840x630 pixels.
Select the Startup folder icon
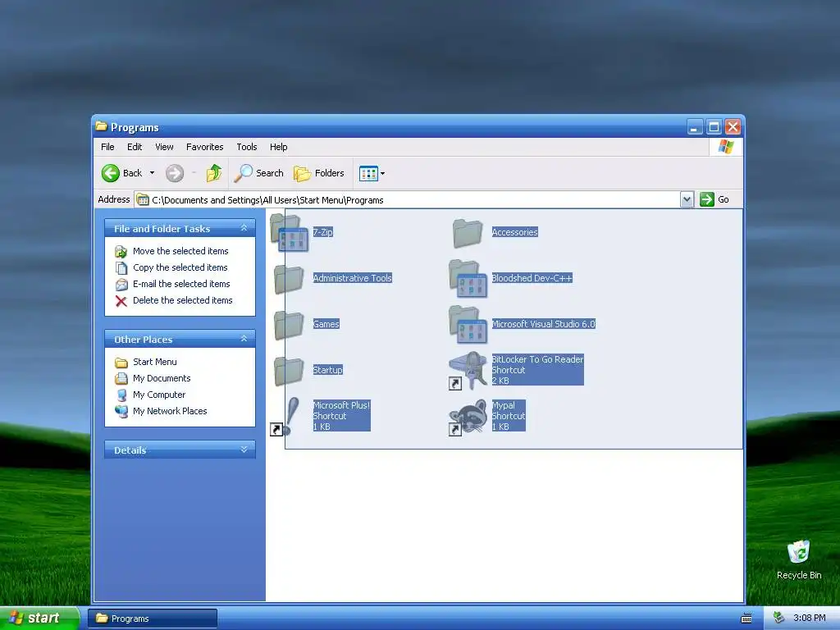[x=289, y=371]
